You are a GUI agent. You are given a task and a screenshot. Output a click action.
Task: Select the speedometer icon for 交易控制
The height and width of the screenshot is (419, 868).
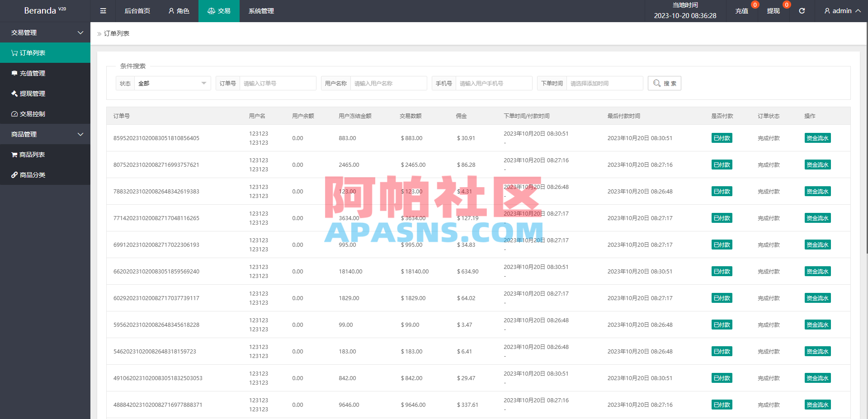[14, 114]
